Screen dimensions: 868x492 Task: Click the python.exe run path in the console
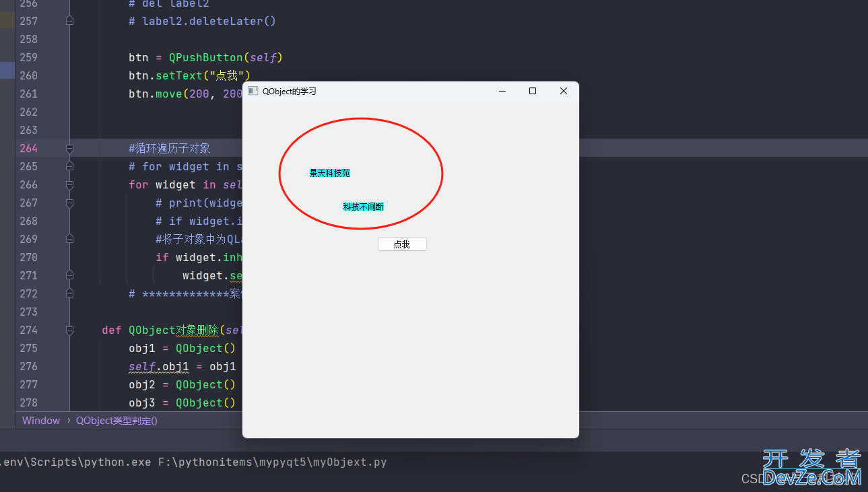pos(193,462)
